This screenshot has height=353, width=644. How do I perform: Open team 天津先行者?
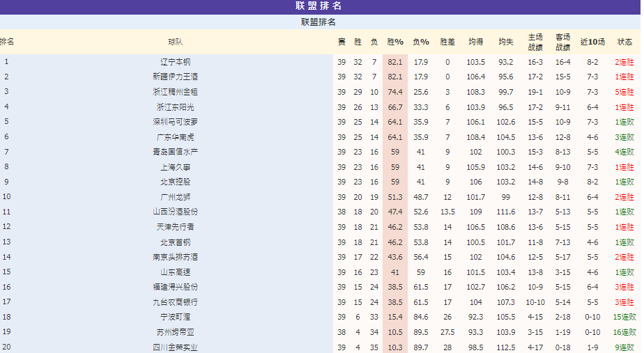pos(176,227)
